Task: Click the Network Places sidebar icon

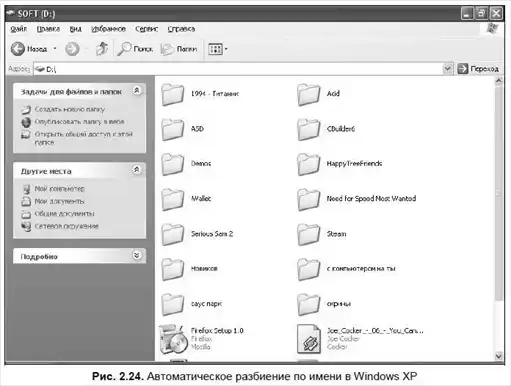Action: tap(26, 226)
